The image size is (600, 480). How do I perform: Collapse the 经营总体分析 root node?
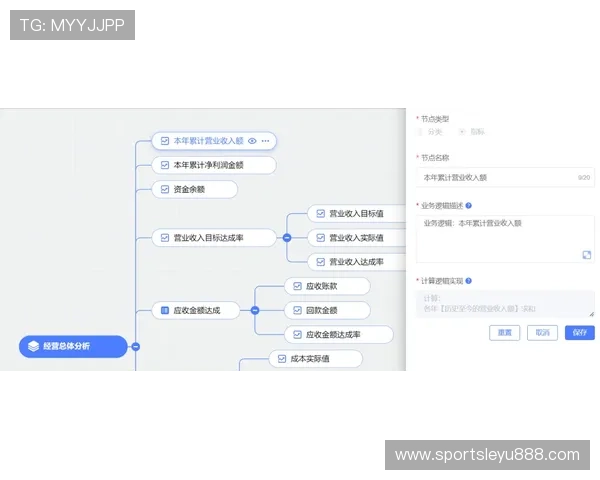pyautogui.click(x=136, y=347)
